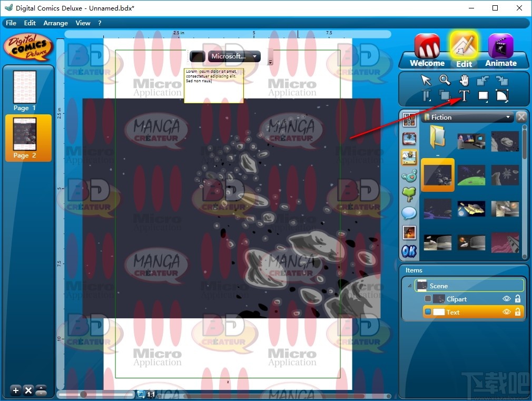This screenshot has height=401, width=532.
Task: Check the Text item checkbox
Action: [x=428, y=312]
